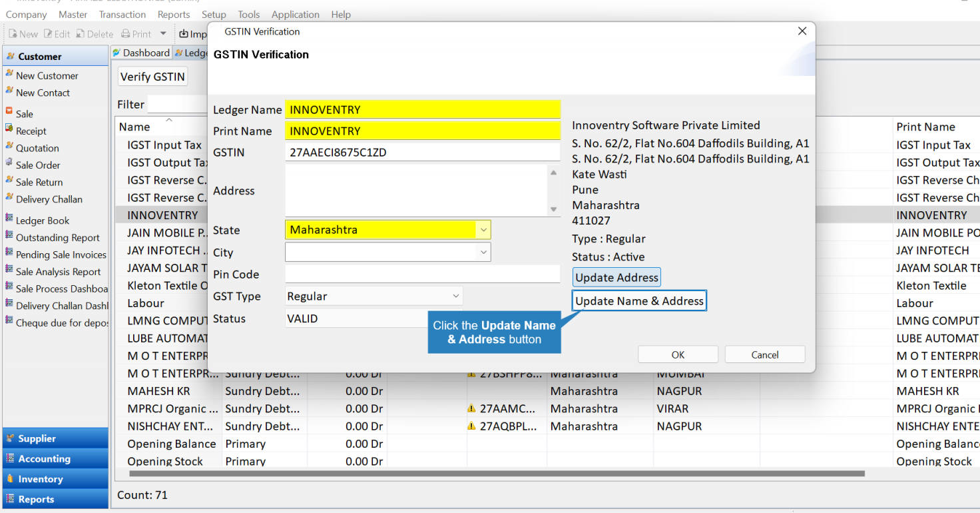Click the Pin Code input field
The image size is (980, 513).
click(x=423, y=274)
